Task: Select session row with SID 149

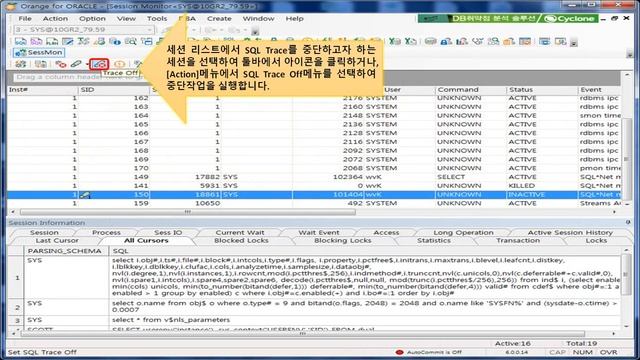Action: (313, 177)
